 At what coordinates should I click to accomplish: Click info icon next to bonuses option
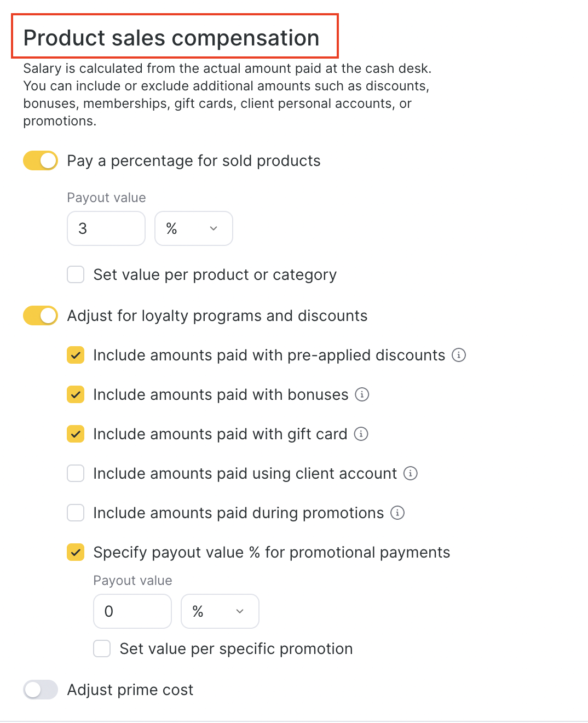(362, 394)
